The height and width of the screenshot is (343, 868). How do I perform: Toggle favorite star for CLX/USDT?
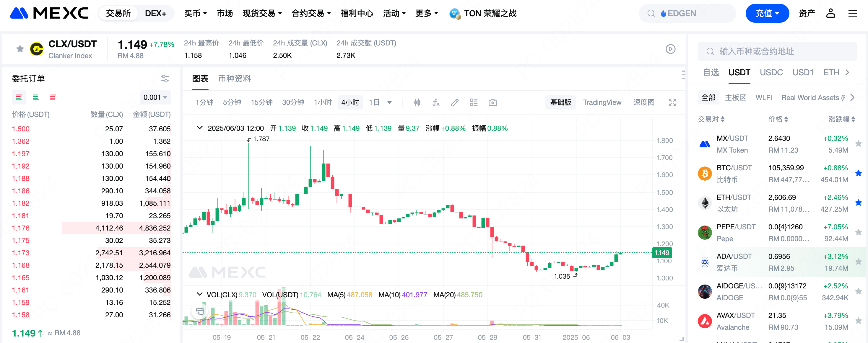pyautogui.click(x=20, y=49)
